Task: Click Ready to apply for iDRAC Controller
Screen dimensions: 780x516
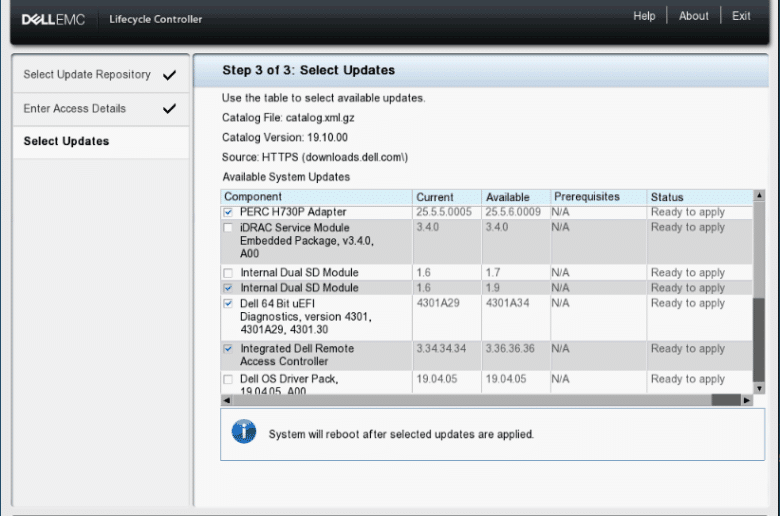Action: point(687,348)
